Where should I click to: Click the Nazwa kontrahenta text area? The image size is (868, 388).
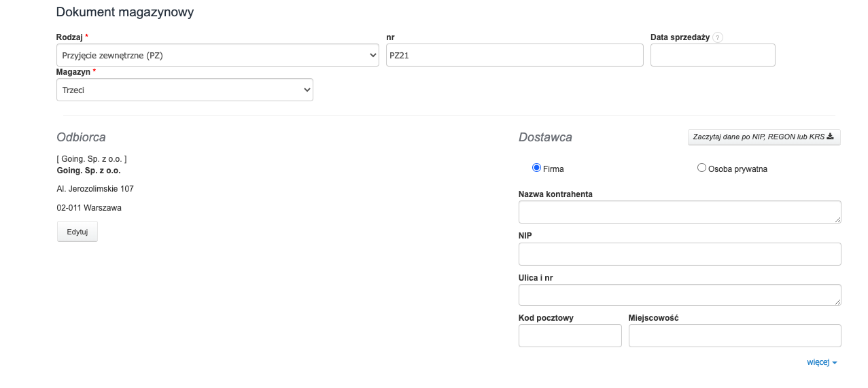point(680,212)
